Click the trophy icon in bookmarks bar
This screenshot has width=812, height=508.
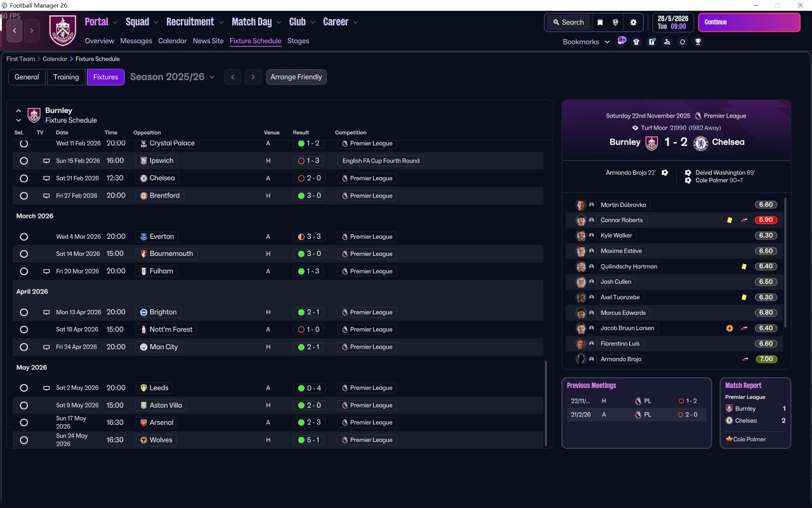tap(698, 42)
